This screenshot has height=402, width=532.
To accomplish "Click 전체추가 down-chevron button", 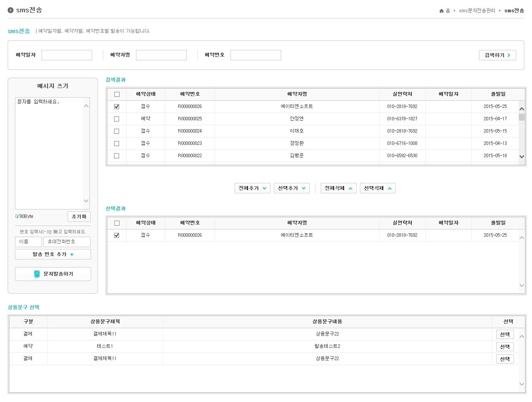I will (252, 188).
